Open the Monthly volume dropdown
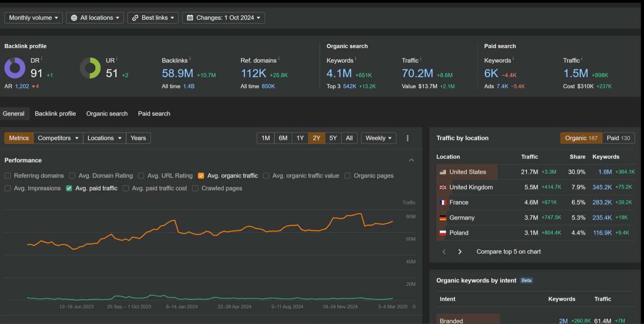The width and height of the screenshot is (644, 324). click(34, 18)
